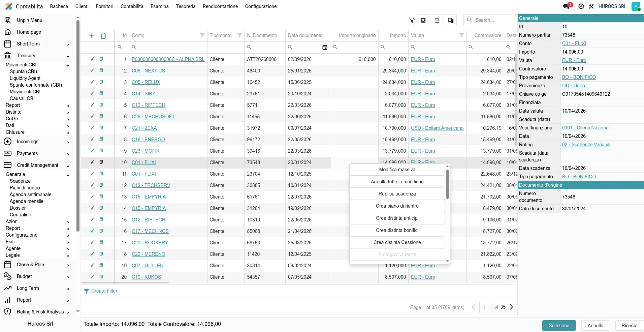Image resolution: width=644 pixels, height=332 pixels.
Task: Click the filter funnel toolbar icon
Action: [412, 20]
